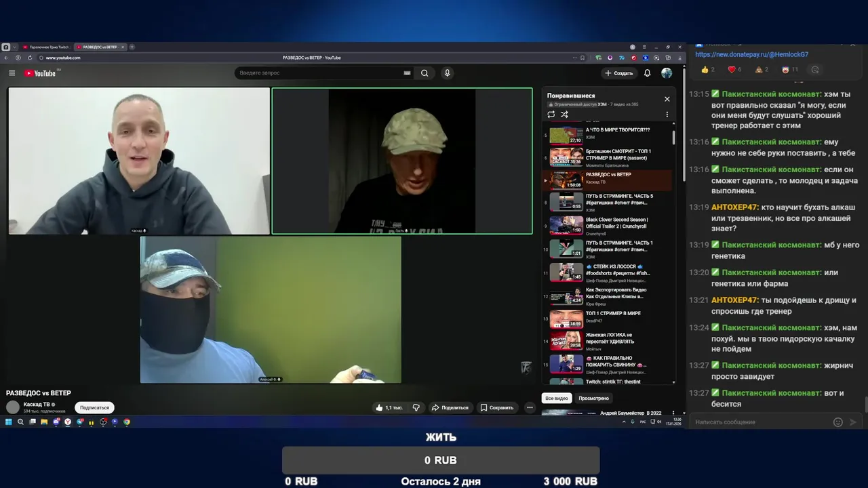Click the chat panel scrollbar
The width and height of the screenshot is (868, 488).
(x=865, y=405)
